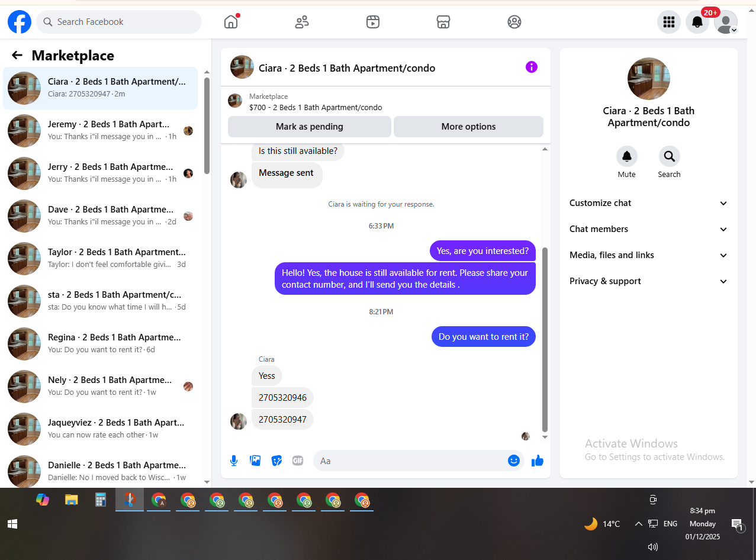
Task: Open conversation info purple icon
Action: (x=532, y=67)
